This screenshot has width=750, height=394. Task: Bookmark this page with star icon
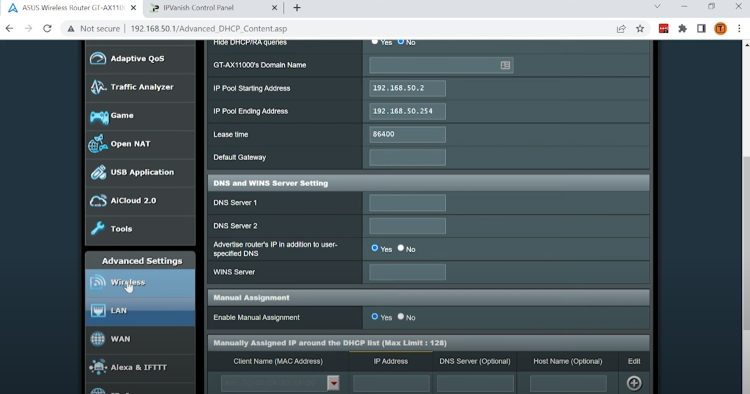coord(640,29)
